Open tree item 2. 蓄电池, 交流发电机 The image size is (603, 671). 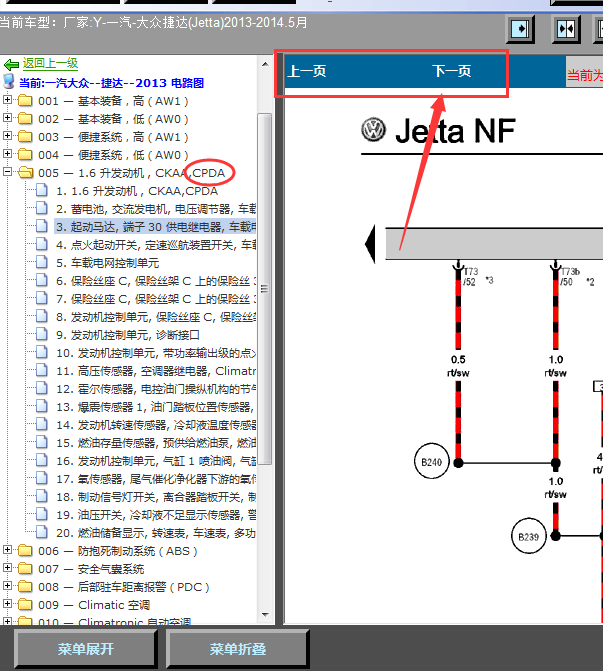156,209
